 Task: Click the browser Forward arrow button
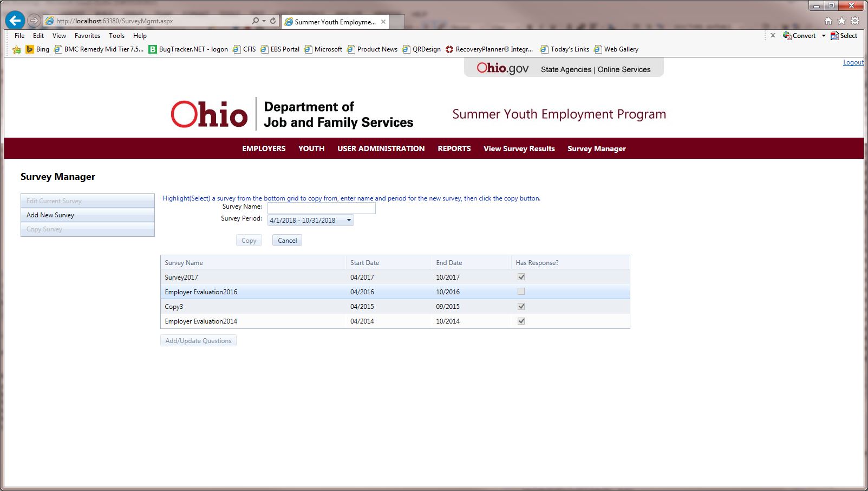(34, 21)
